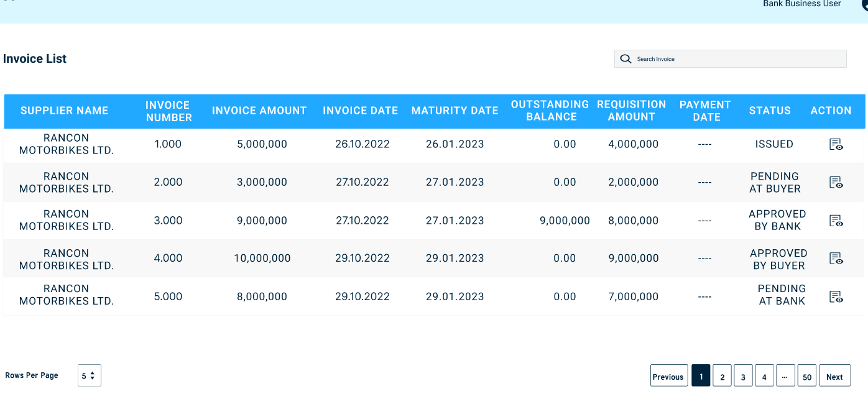
Task: Jump to page 3
Action: point(743,375)
